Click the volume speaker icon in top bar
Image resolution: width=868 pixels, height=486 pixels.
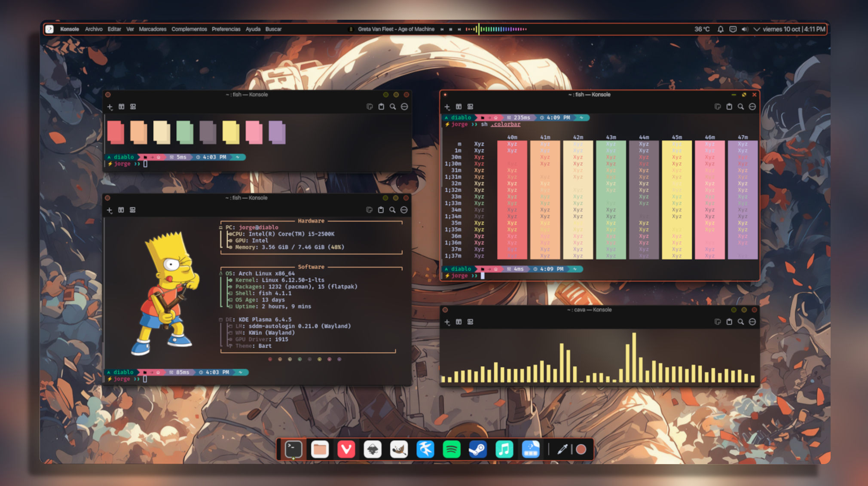pyautogui.click(x=745, y=29)
